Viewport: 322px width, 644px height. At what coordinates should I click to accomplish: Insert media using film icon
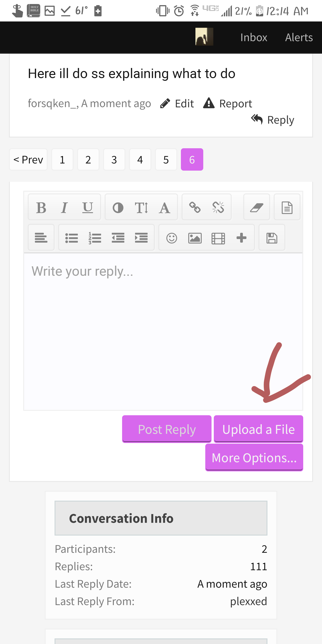pyautogui.click(x=218, y=238)
